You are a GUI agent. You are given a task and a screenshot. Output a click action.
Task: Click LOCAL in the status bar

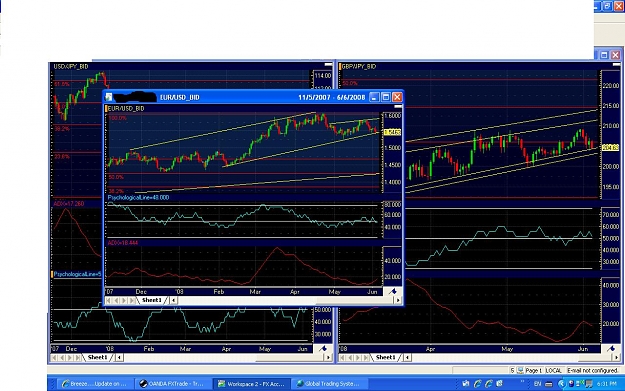point(553,371)
